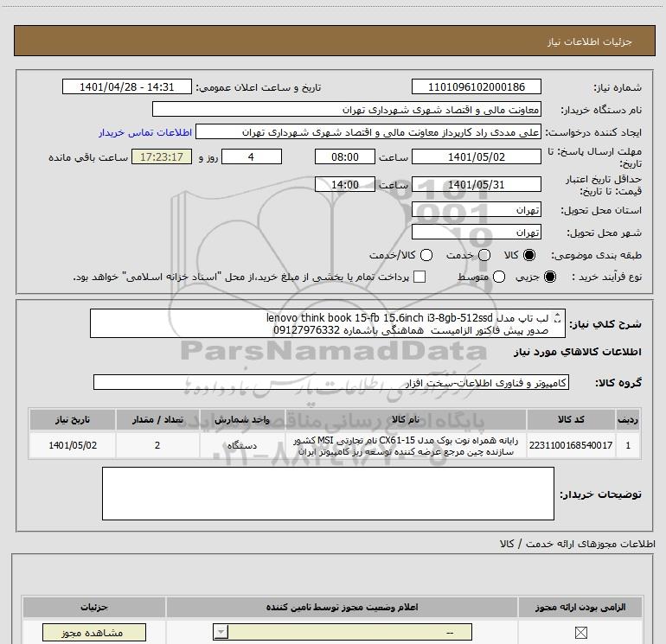Click the goods group field کامپیوتر و فناوری
This screenshot has height=644, width=666.
pyautogui.click(x=331, y=382)
